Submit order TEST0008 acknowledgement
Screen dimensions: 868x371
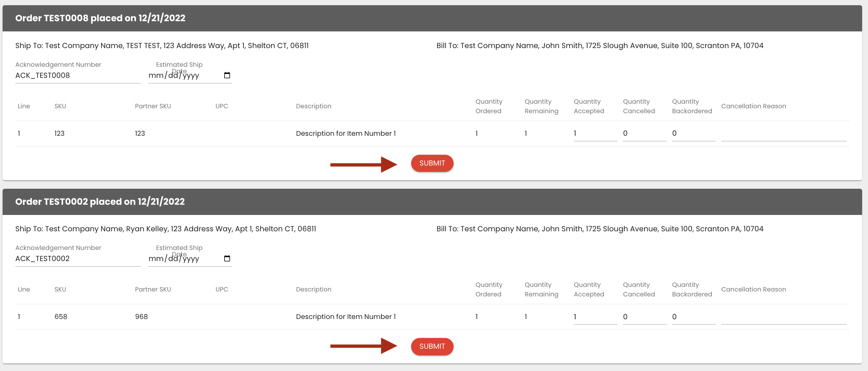point(432,163)
